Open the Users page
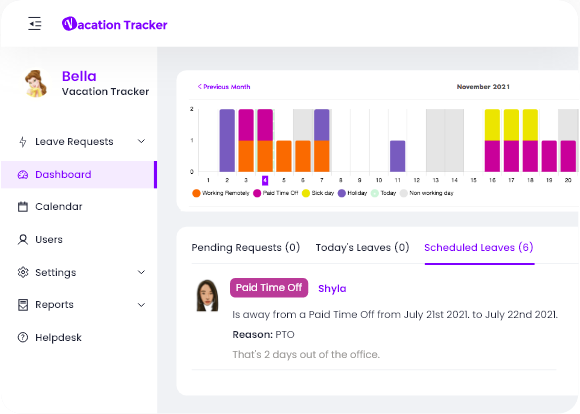The image size is (580, 414). [79, 240]
